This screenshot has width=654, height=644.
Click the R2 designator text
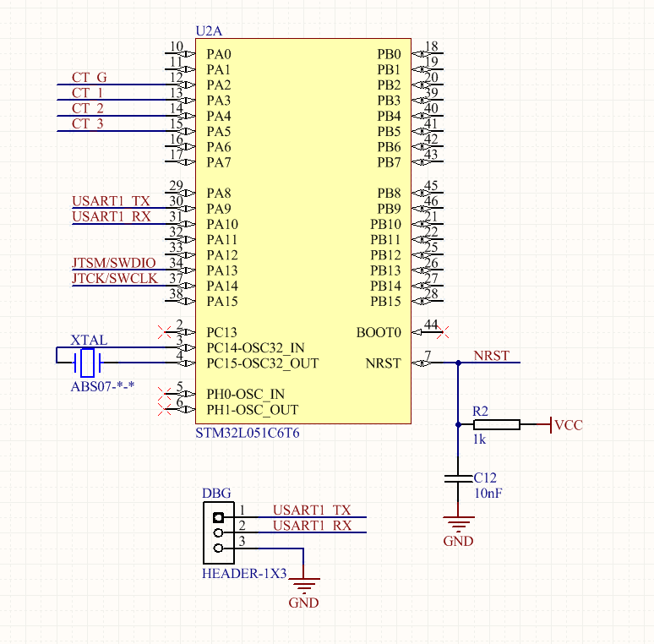pos(480,412)
